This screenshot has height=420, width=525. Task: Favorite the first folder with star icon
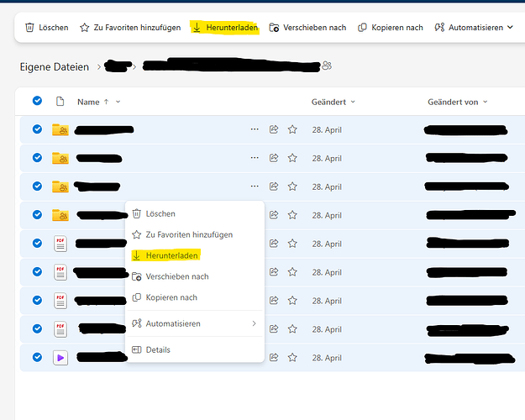point(292,129)
